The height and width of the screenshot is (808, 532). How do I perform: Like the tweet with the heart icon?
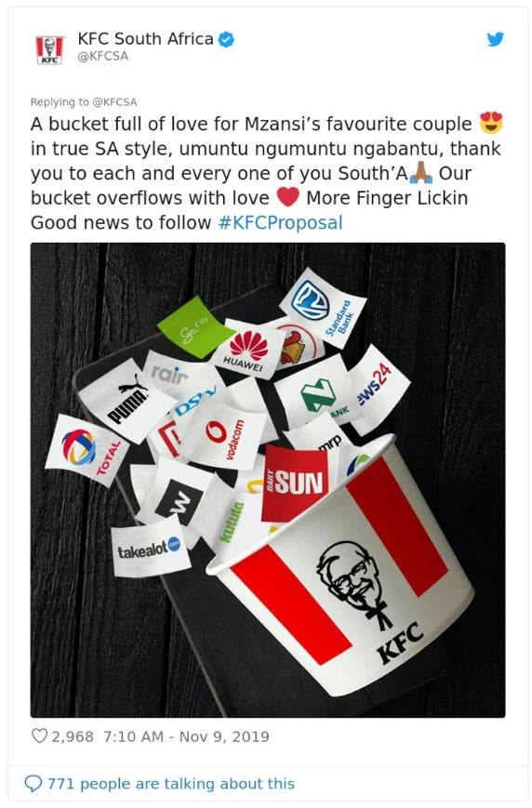[x=39, y=735]
